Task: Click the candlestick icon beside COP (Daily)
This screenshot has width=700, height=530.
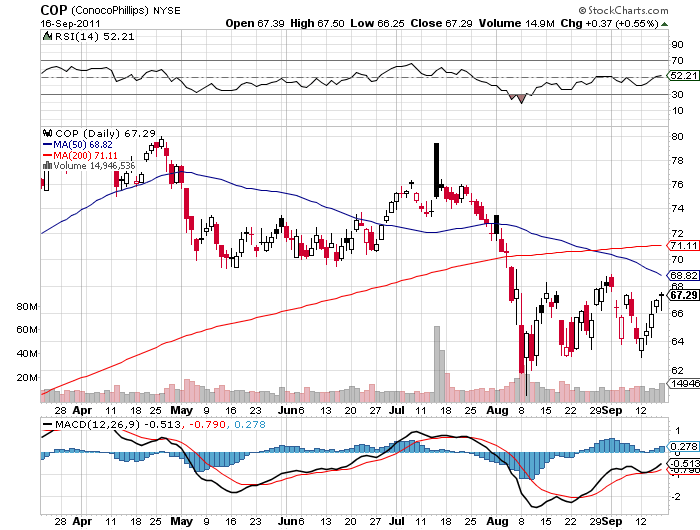Action: 47,133
